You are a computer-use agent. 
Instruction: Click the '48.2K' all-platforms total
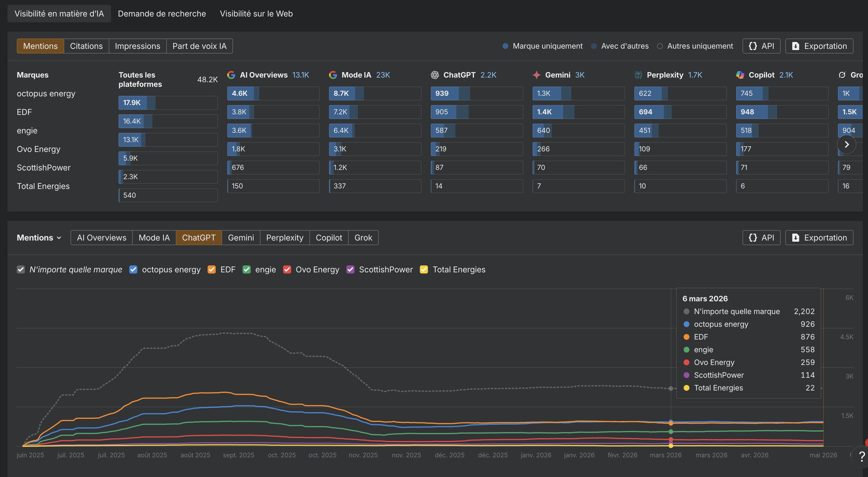pos(208,80)
